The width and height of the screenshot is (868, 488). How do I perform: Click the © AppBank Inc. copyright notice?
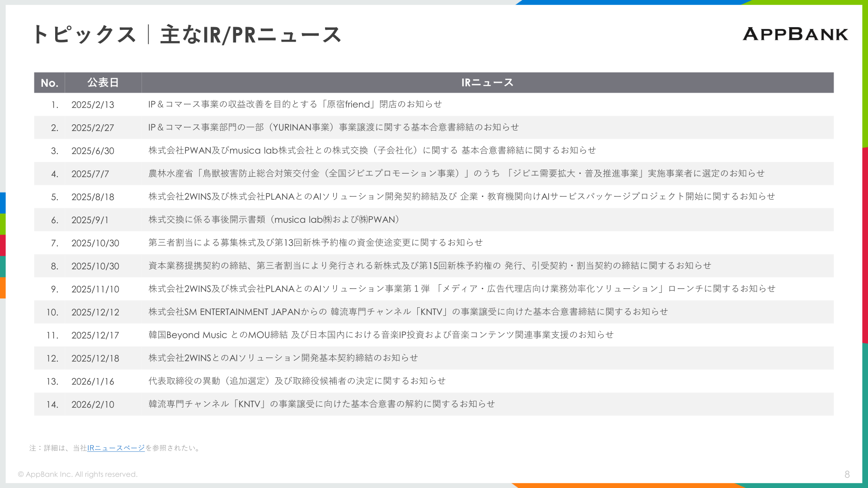coord(78,474)
